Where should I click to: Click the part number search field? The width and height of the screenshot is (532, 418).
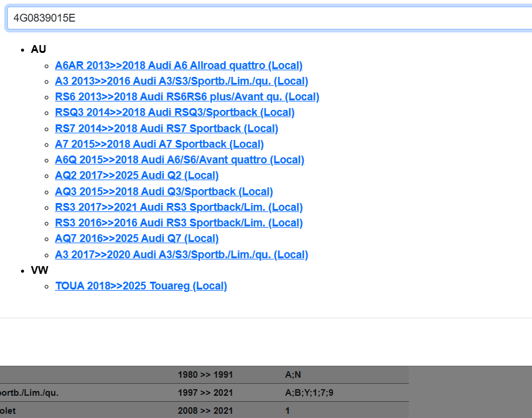[270, 18]
